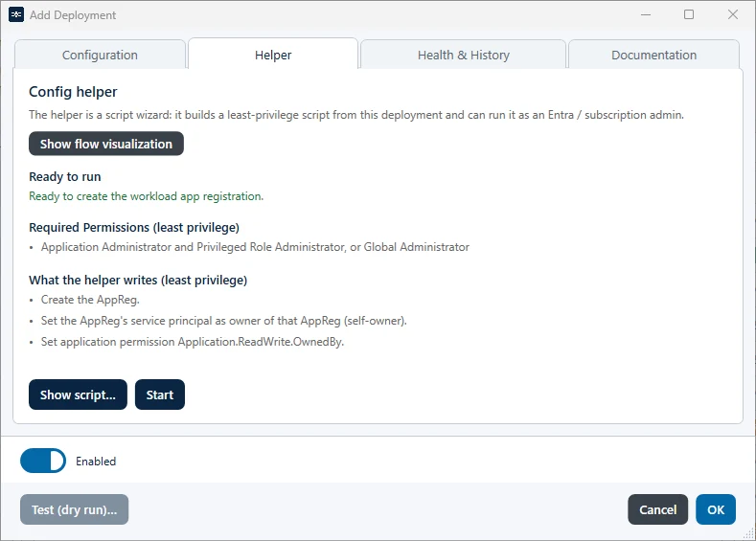The image size is (756, 541).
Task: Click 'Ready to create the workload app registration.'
Action: (x=146, y=196)
